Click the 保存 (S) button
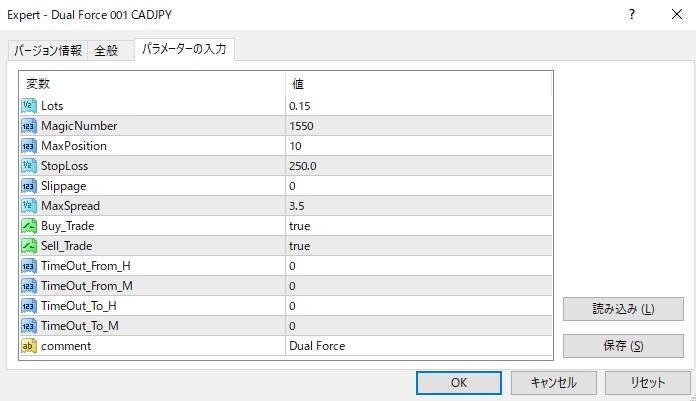Image resolution: width=696 pixels, height=401 pixels. point(624,345)
